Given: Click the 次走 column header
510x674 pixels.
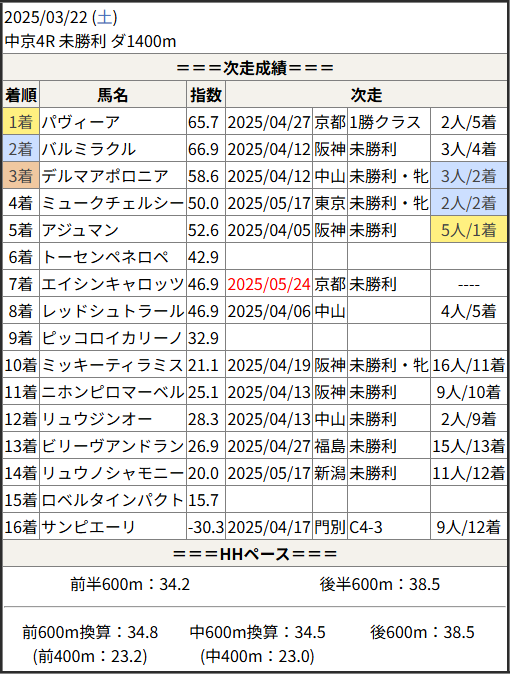Looking at the screenshot, I should (366, 95).
